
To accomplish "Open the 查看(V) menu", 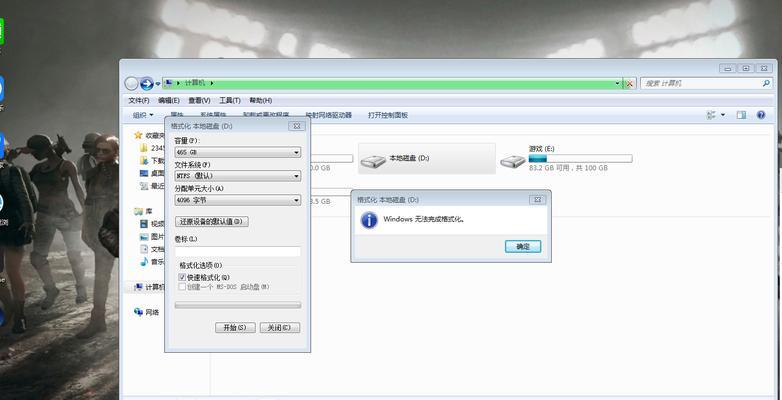I will 199,100.
